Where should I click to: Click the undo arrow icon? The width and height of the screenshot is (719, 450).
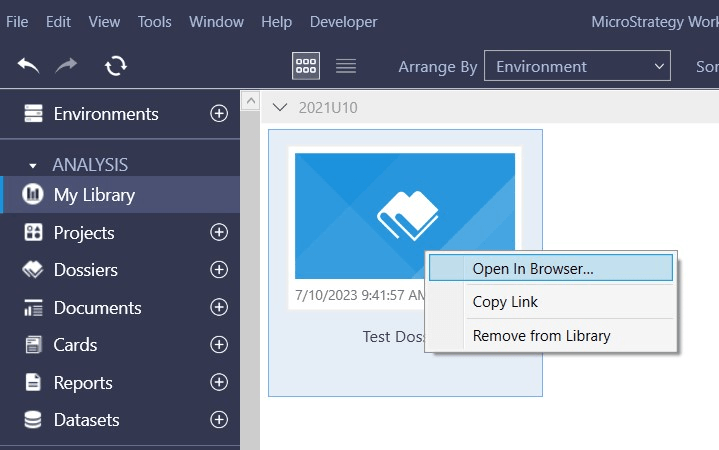[x=29, y=66]
